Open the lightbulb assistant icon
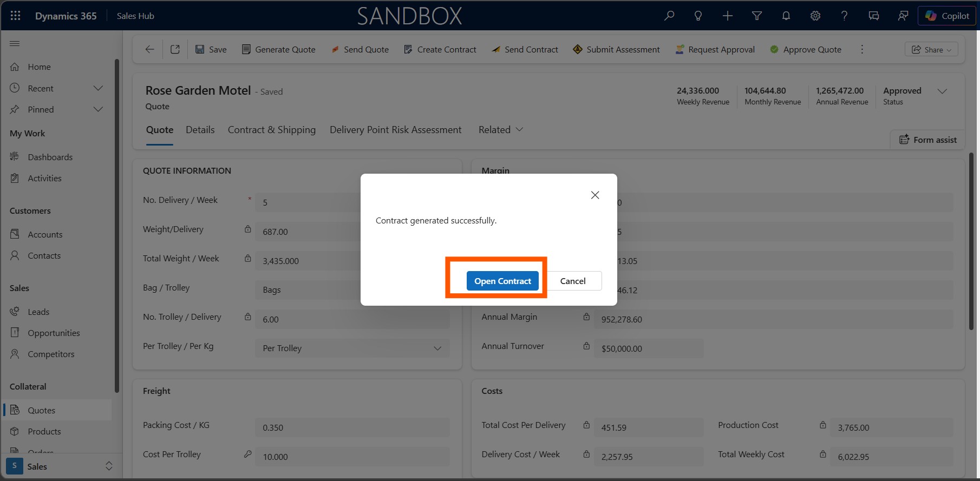The height and width of the screenshot is (481, 980). [x=698, y=16]
